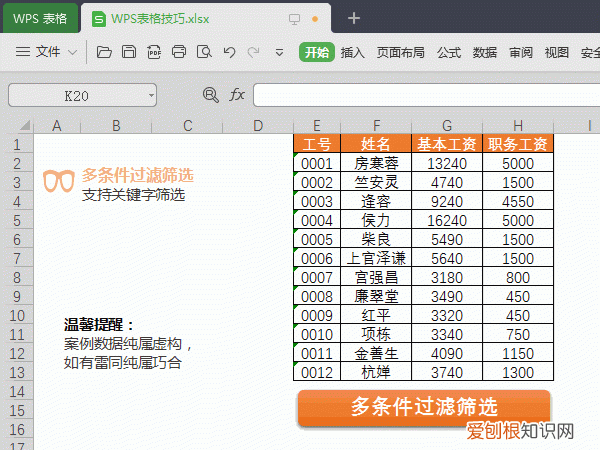Select cell containing 1300
The image size is (600, 450).
[x=518, y=372]
